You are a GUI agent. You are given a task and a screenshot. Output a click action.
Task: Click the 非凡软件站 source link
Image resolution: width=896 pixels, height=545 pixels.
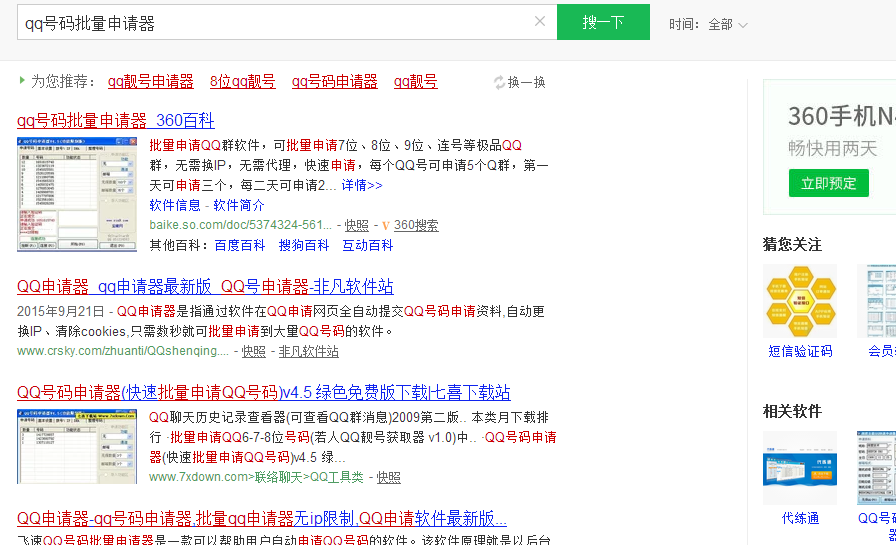[x=309, y=351]
